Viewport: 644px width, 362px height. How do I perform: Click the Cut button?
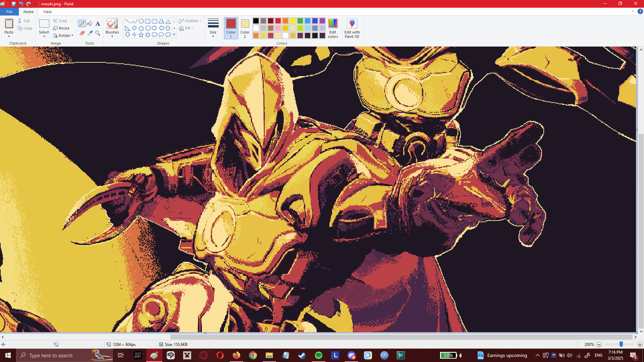(x=23, y=21)
